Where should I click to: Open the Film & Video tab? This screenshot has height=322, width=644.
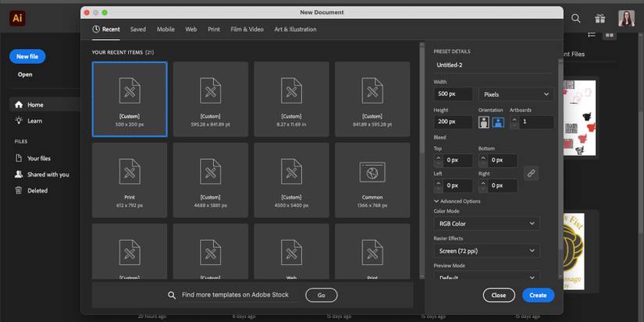coord(247,29)
